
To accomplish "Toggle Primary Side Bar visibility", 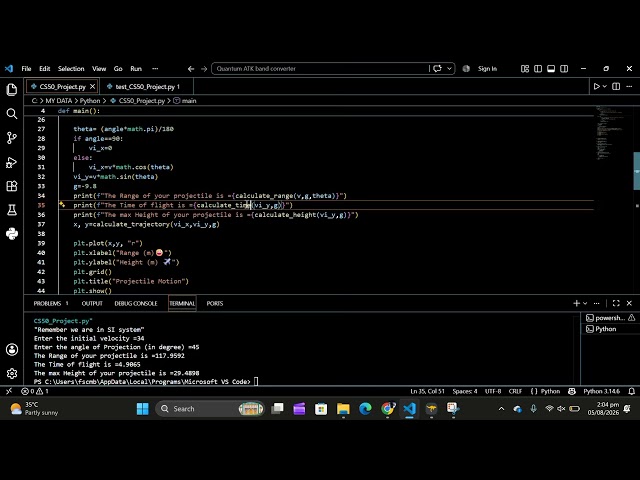I will tap(538, 69).
